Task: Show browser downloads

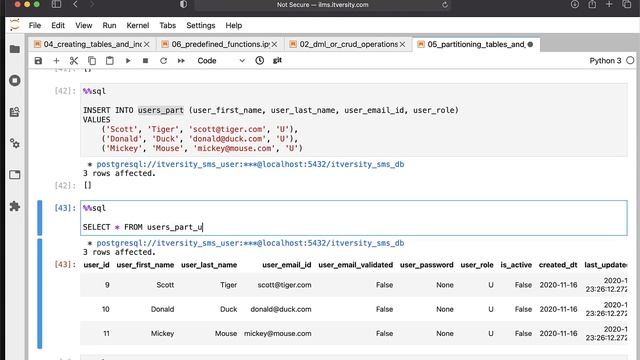Action: (x=575, y=4)
